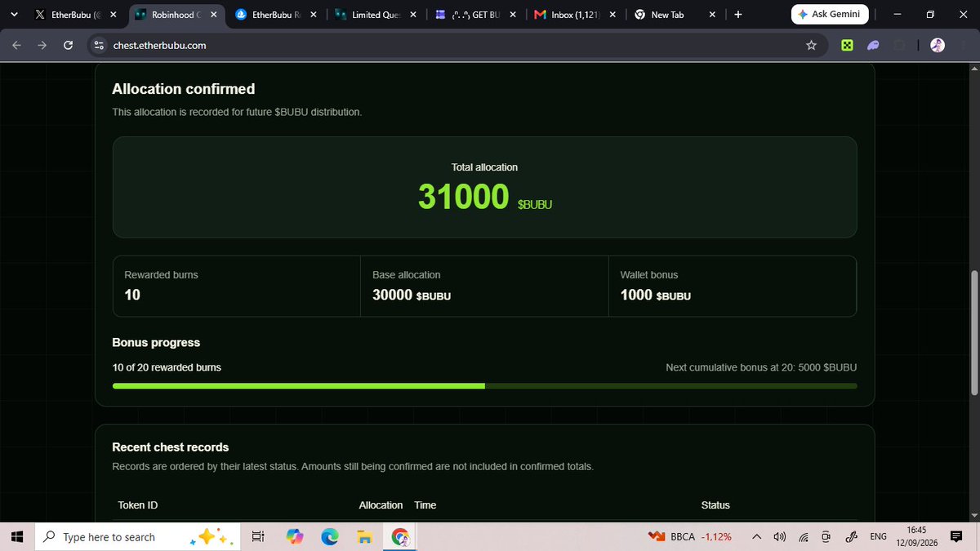Screen dimensions: 980x551
Task: Open the BBCA stock widget
Action: [x=690, y=536]
